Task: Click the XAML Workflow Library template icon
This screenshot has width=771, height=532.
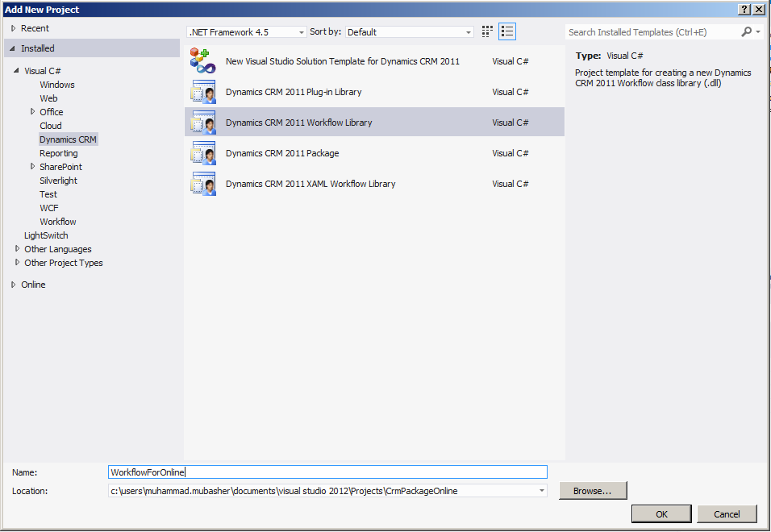Action: [203, 184]
